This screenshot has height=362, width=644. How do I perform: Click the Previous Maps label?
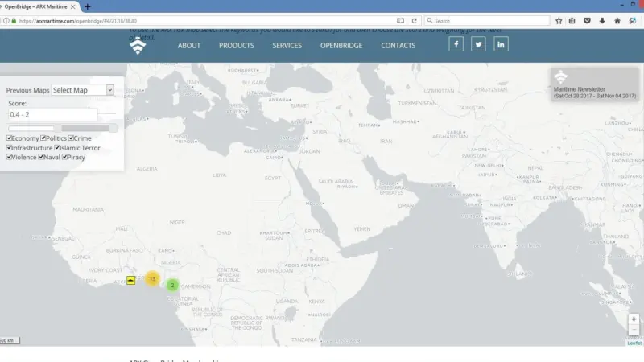(x=27, y=90)
